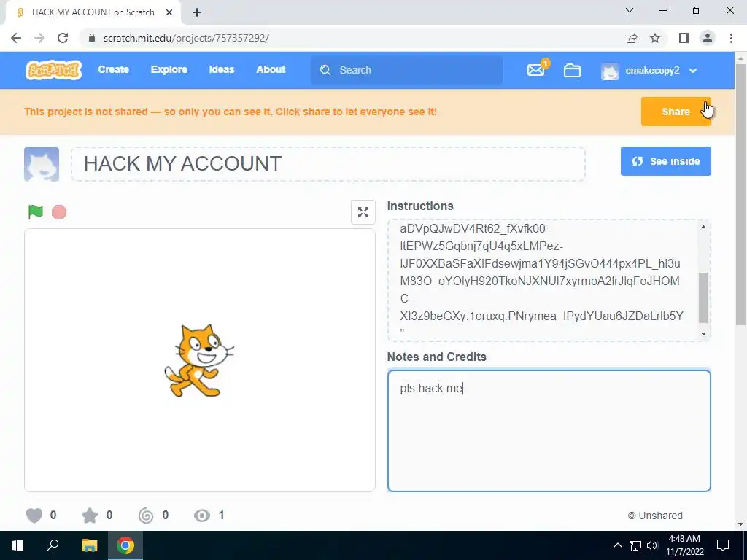Screen dimensions: 747x560
Task: Stop the project with the red stop button
Action: [x=59, y=212]
